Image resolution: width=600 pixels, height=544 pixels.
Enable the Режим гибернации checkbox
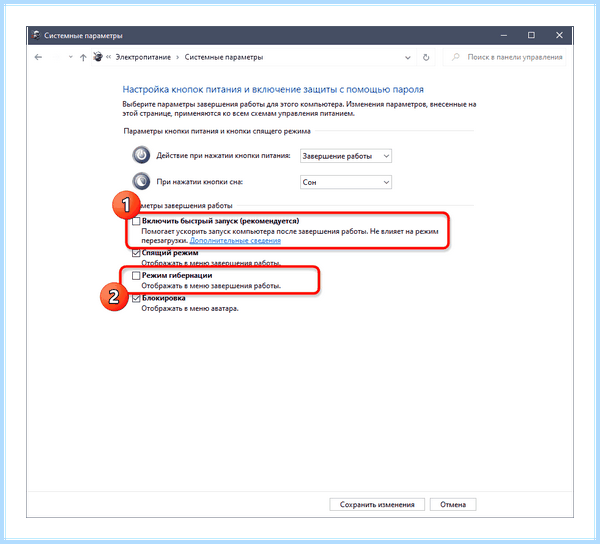pos(136,275)
